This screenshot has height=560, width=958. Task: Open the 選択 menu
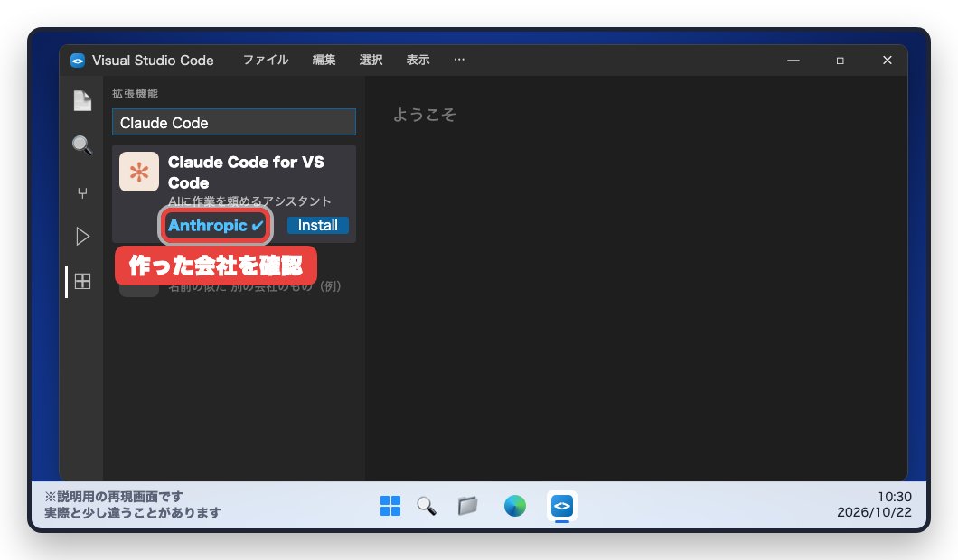pos(371,60)
